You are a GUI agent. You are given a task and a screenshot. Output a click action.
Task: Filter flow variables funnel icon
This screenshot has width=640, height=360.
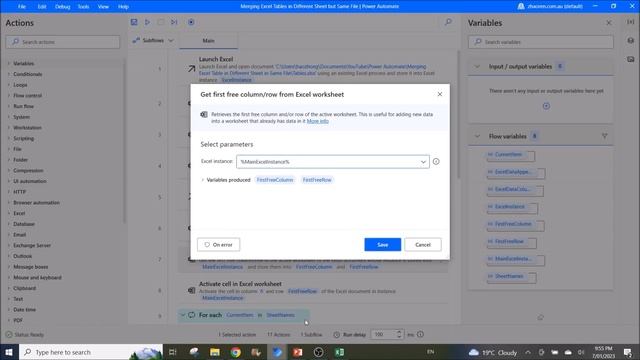(604, 136)
